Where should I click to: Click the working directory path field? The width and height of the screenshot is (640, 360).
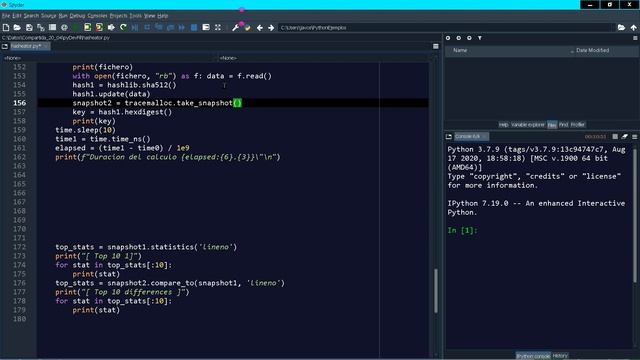coord(446,28)
